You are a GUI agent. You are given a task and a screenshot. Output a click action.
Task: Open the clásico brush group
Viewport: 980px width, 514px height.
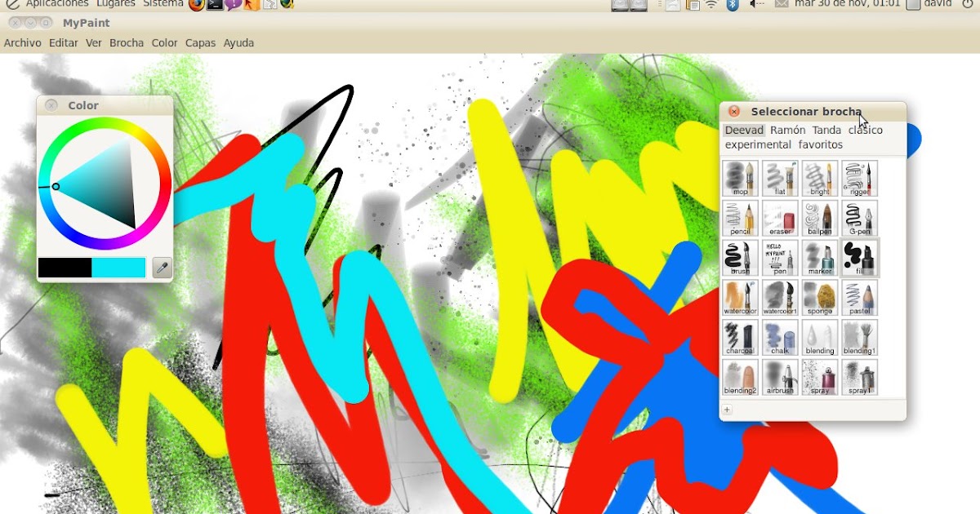[863, 130]
